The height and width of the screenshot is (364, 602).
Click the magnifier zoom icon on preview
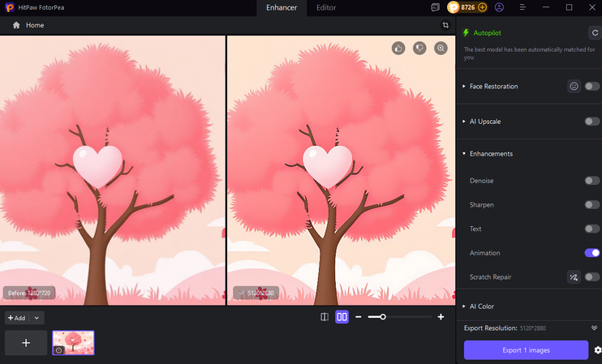click(x=441, y=49)
